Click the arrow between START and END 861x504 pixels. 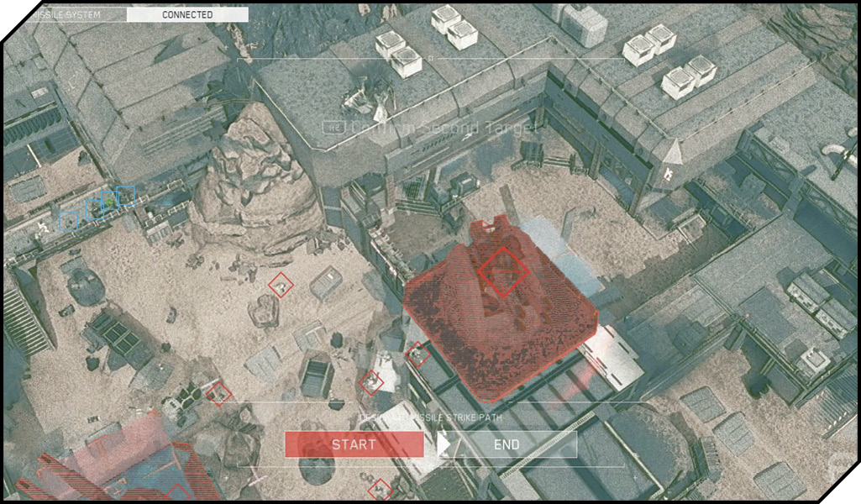[x=444, y=444]
